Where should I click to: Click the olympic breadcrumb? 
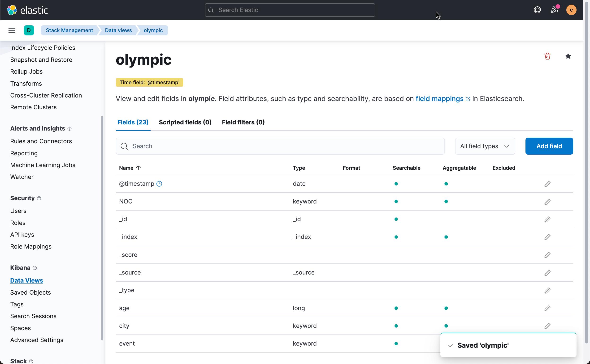click(x=153, y=30)
